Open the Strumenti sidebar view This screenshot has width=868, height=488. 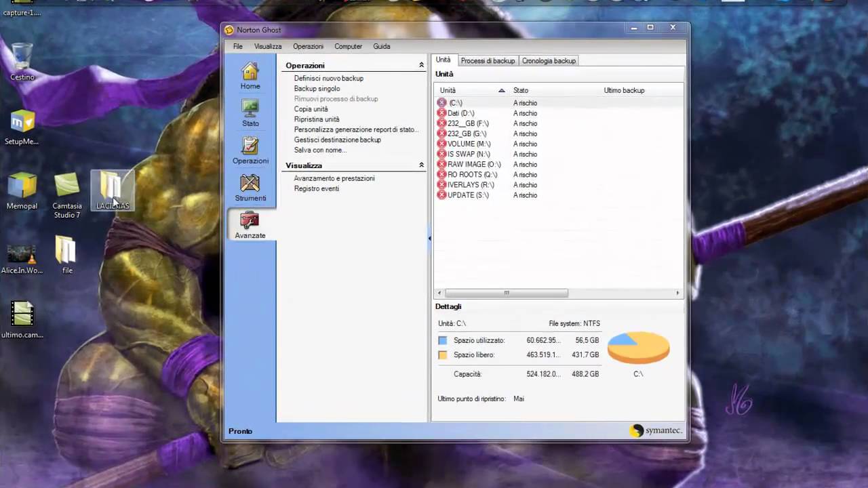(x=250, y=188)
